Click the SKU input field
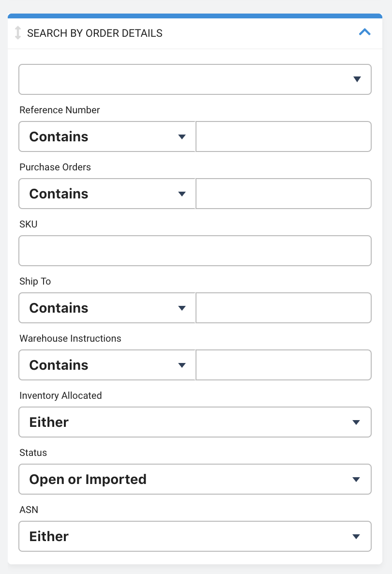 [195, 251]
